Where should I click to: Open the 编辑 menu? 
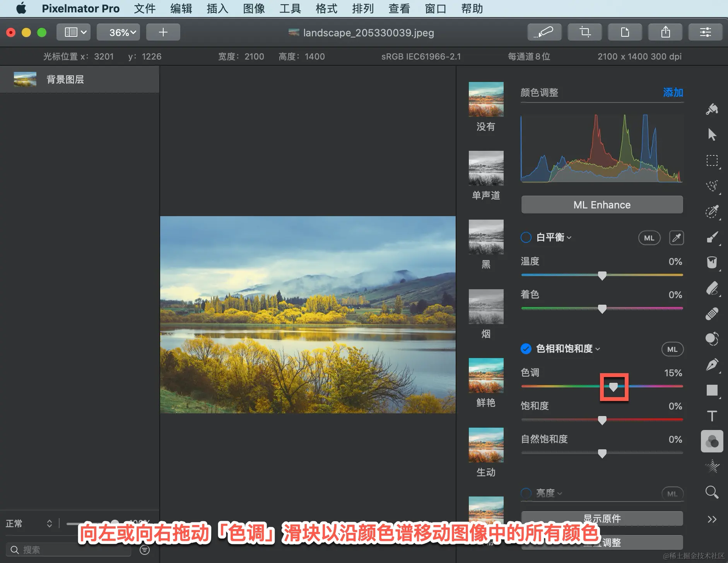point(181,9)
